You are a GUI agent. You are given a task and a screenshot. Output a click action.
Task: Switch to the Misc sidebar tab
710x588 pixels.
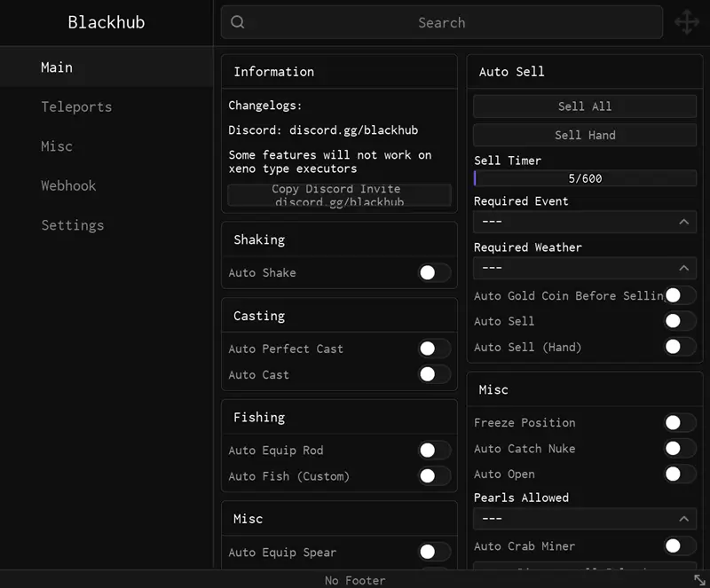[106, 145]
